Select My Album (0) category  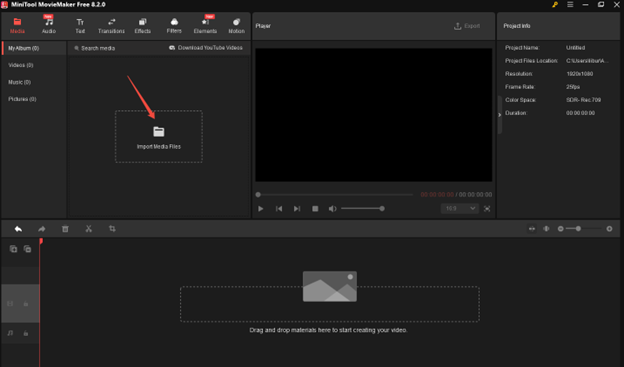(34, 48)
